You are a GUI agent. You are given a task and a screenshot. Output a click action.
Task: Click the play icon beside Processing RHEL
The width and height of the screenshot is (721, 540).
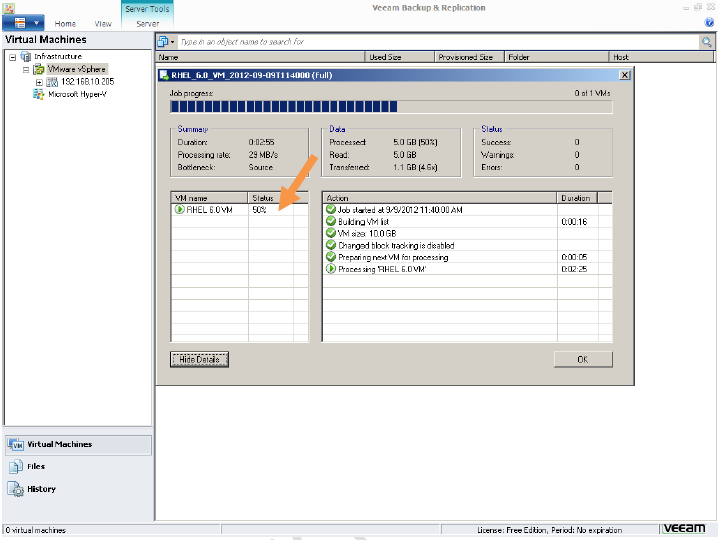331,269
